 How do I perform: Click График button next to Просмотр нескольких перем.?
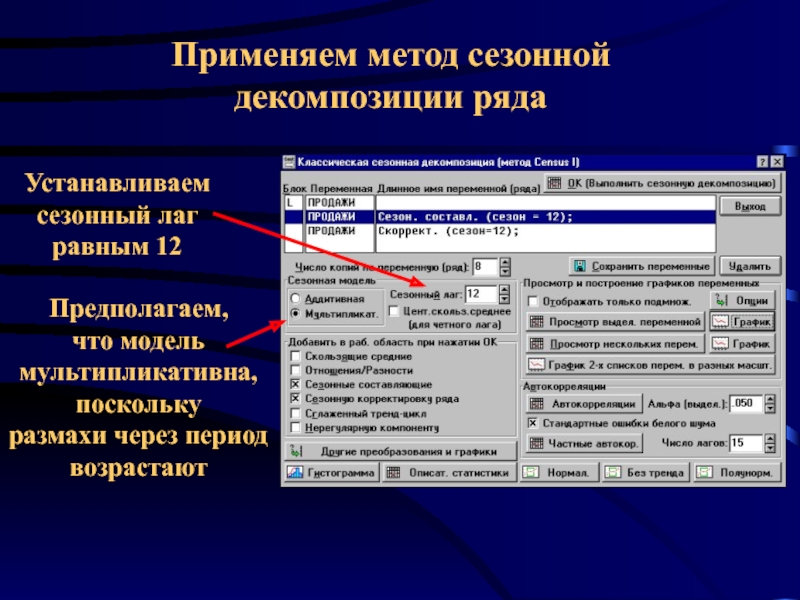[x=743, y=344]
